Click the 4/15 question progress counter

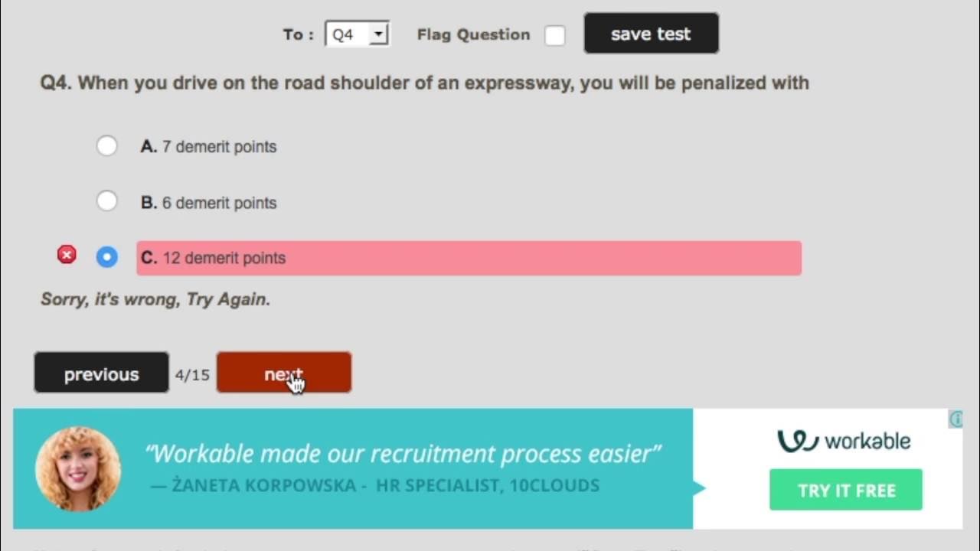click(x=192, y=375)
